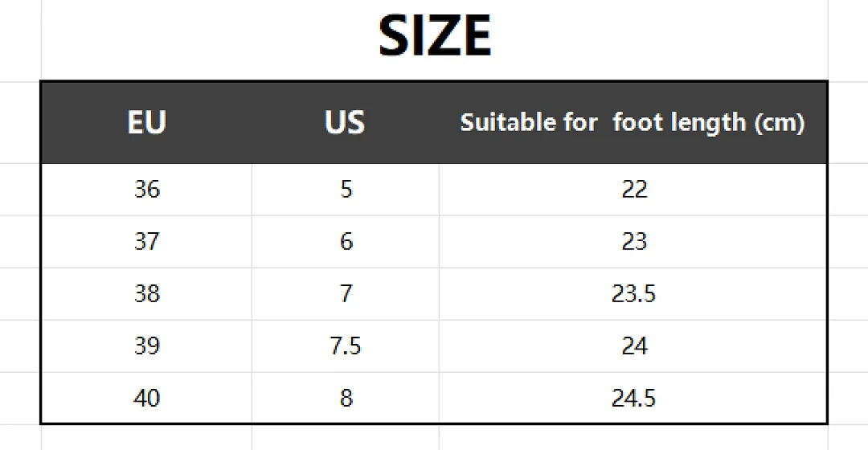The image size is (868, 450).
Task: Select the cell with EU size 38
Action: [147, 294]
